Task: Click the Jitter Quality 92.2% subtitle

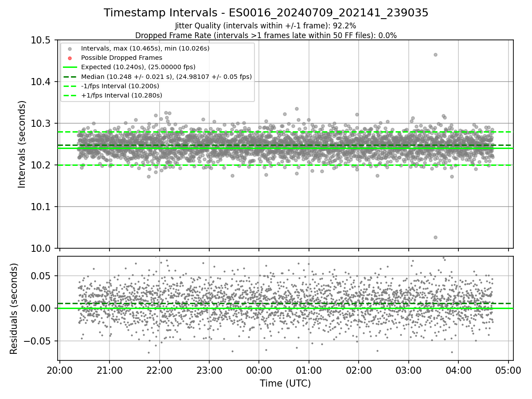Action: click(x=266, y=26)
